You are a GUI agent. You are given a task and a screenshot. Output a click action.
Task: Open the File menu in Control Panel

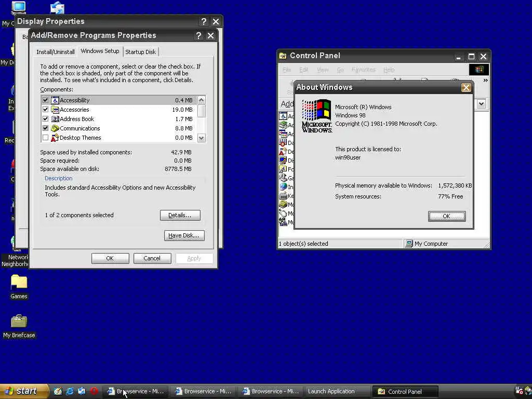[x=287, y=70]
